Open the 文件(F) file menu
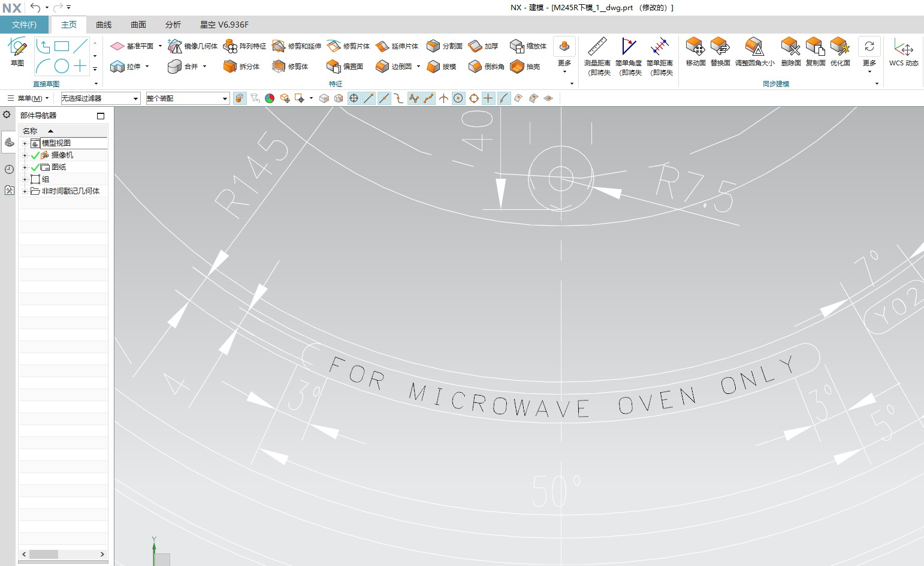Image resolution: width=924 pixels, height=566 pixels. coord(24,25)
